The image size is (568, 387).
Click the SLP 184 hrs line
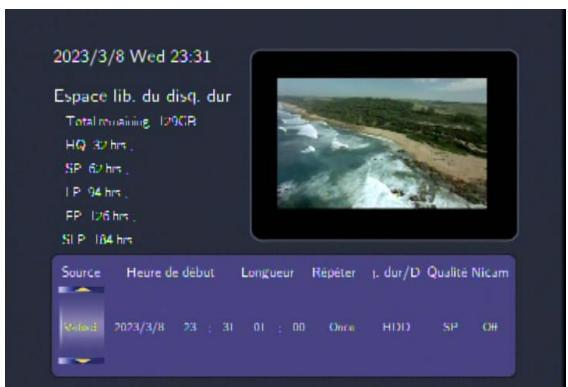(x=97, y=240)
